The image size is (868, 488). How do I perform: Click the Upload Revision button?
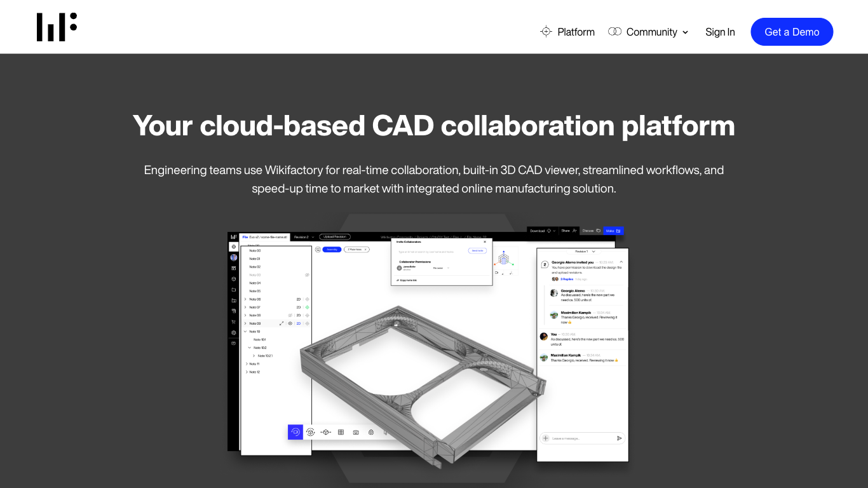[335, 237]
